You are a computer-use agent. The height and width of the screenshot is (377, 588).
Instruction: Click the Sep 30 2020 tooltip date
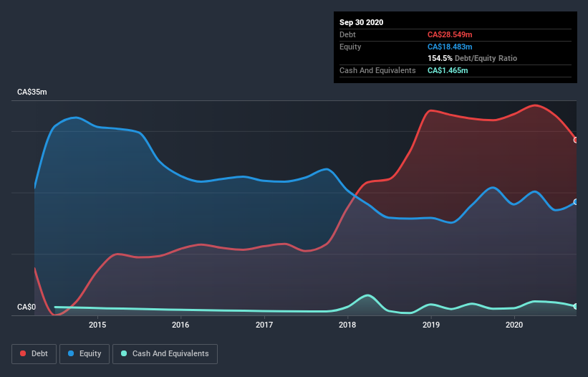tap(361, 22)
